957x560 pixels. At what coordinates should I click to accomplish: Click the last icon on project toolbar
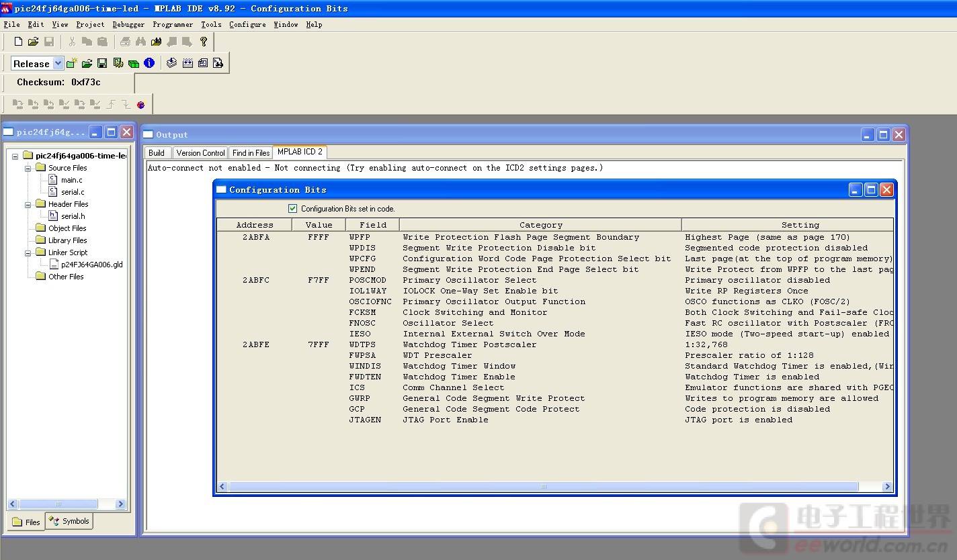(x=218, y=63)
